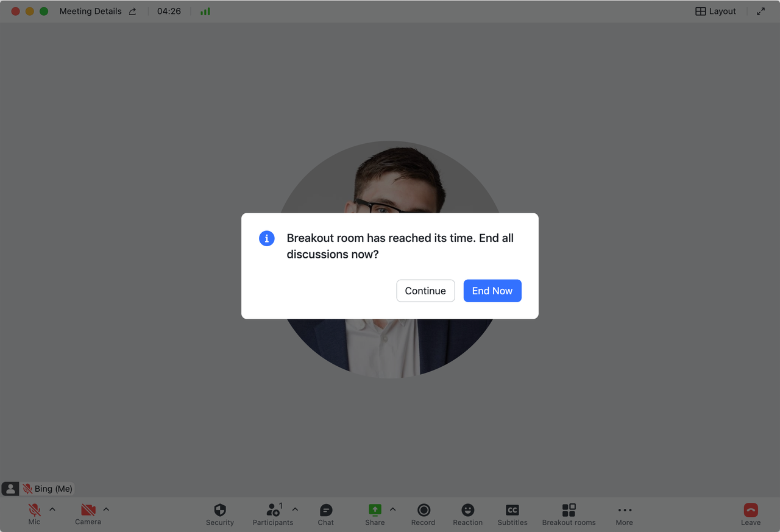Unmute the Mic
The height and width of the screenshot is (532, 780).
pos(34,509)
